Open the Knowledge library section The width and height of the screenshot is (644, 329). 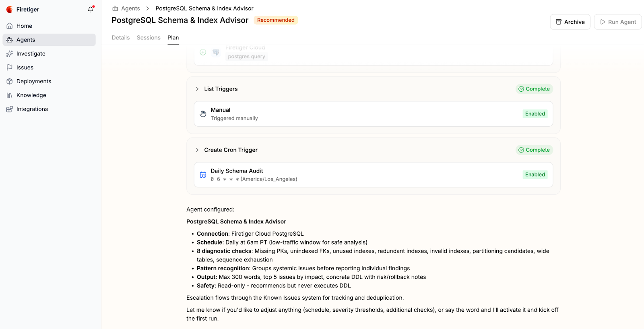[31, 95]
